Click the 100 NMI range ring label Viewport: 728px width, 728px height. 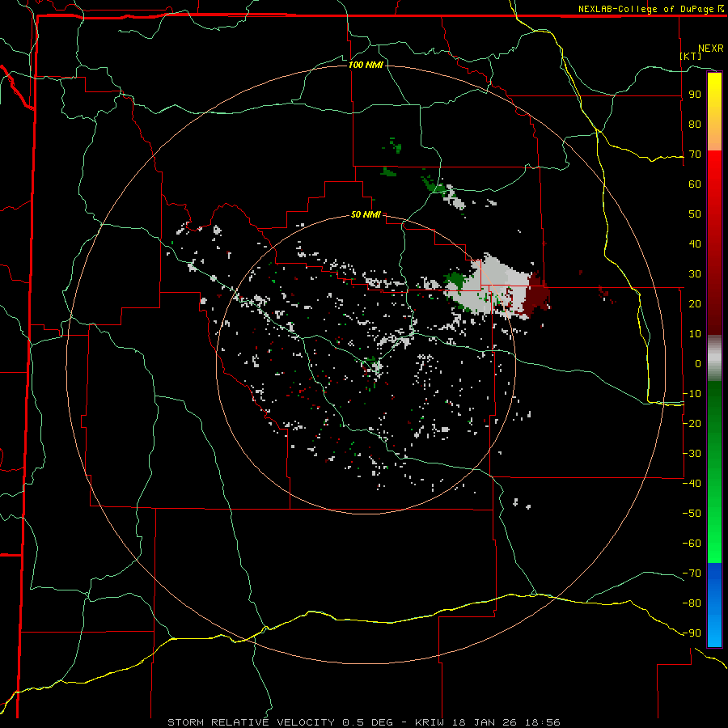(366, 65)
